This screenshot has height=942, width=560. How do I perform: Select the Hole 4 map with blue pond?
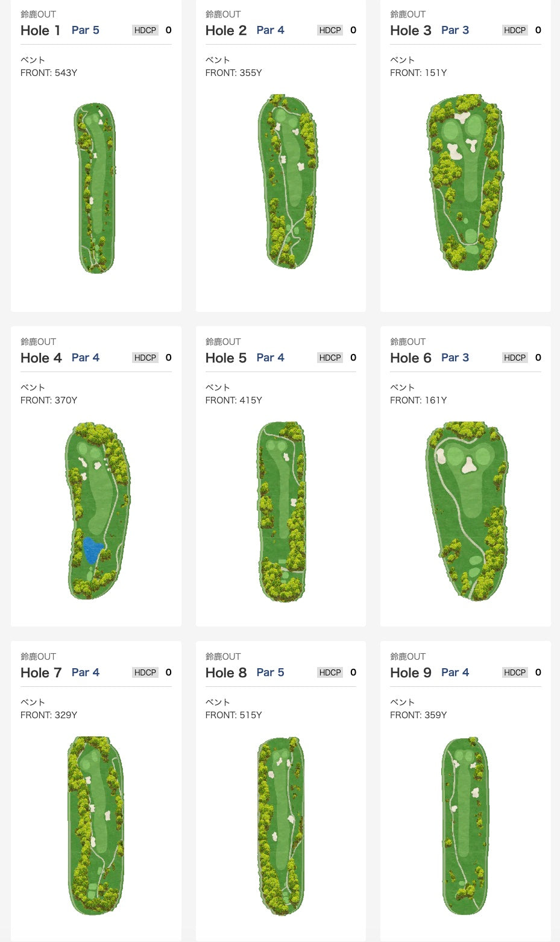(98, 510)
